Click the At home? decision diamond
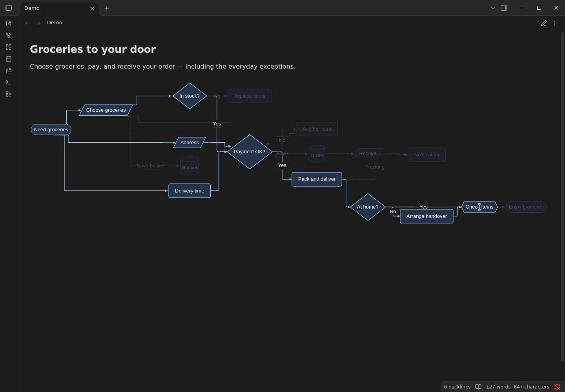Image resolution: width=565 pixels, height=392 pixels. point(368,207)
